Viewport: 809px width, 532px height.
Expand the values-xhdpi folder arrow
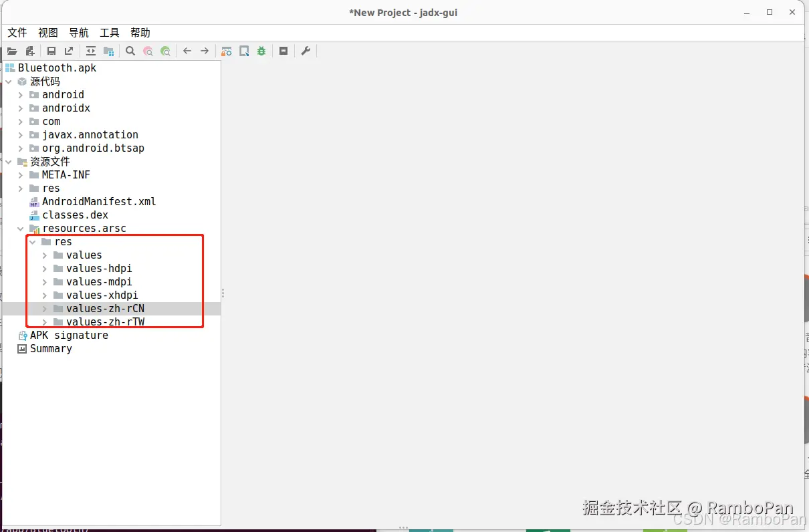tap(45, 295)
